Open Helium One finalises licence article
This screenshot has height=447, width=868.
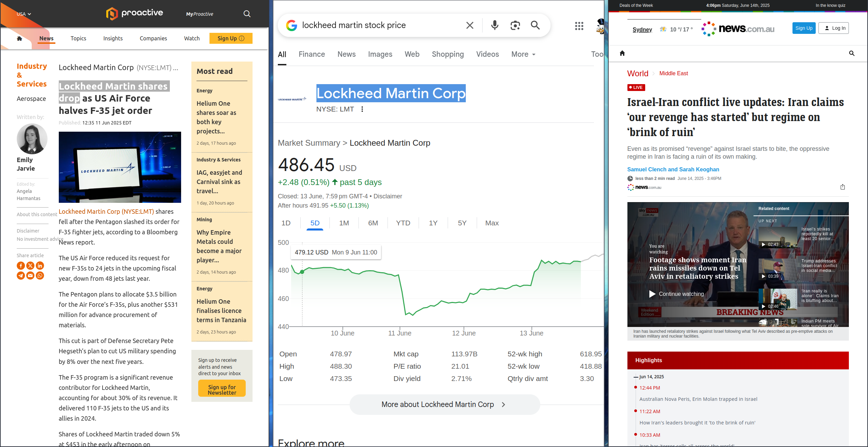pos(221,311)
